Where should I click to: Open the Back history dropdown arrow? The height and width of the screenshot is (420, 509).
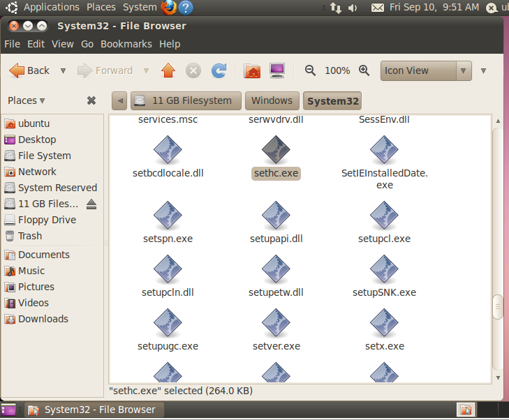point(63,70)
